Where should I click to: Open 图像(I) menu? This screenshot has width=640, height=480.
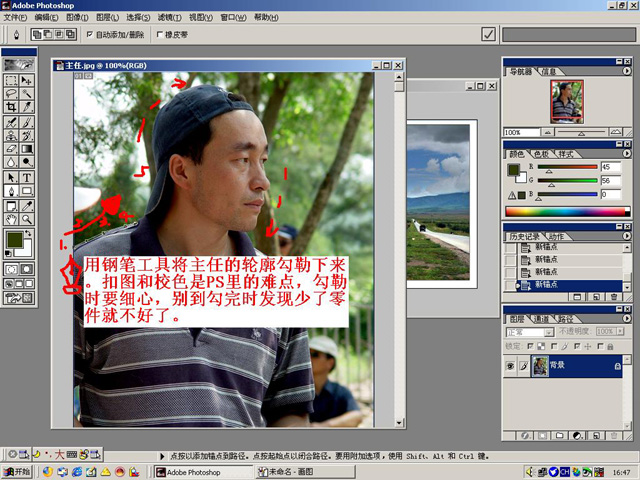(x=77, y=18)
